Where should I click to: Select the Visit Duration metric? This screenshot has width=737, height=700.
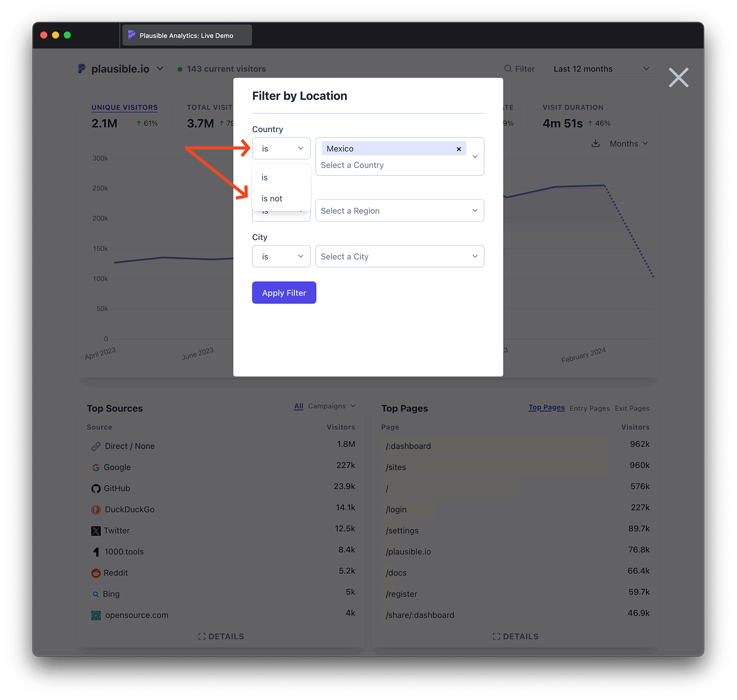573,107
